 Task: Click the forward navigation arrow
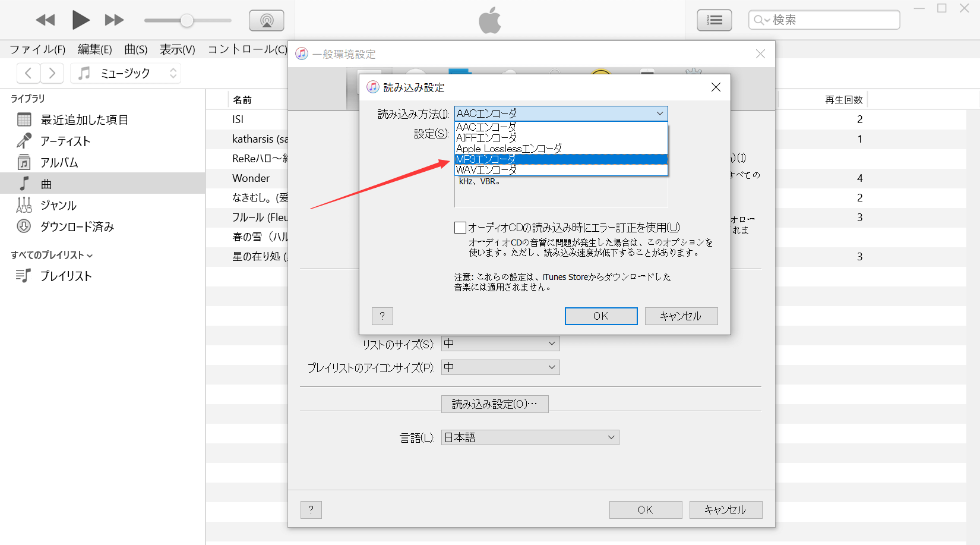52,73
